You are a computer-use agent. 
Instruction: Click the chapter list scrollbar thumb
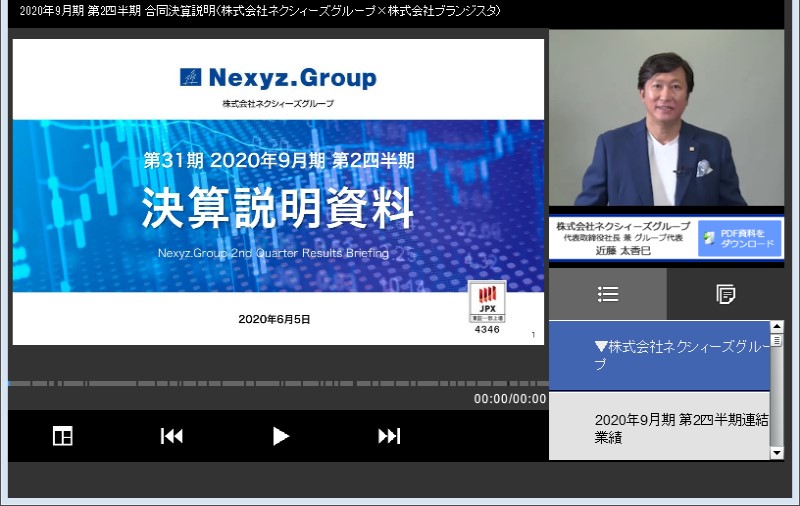pyautogui.click(x=777, y=340)
